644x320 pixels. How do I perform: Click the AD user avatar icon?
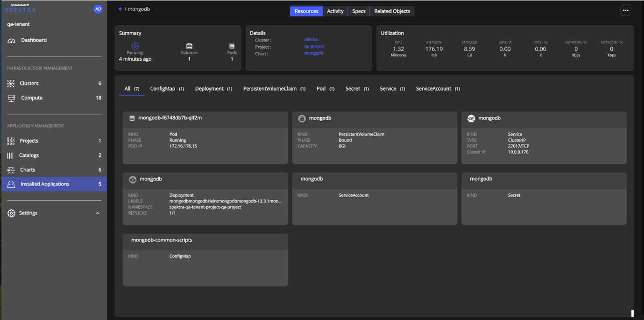click(98, 9)
